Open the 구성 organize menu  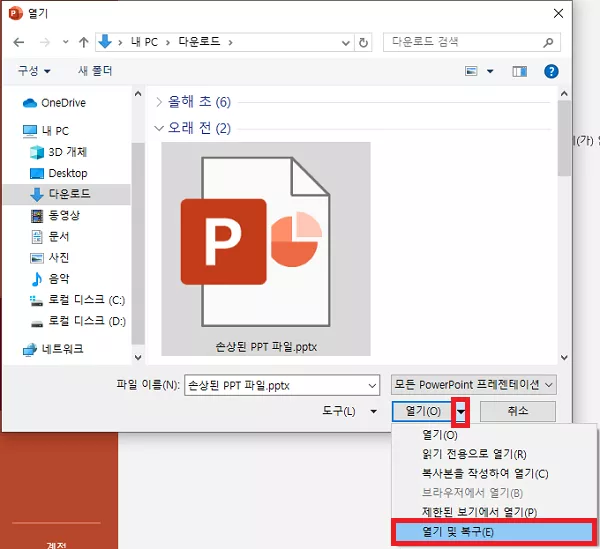[34, 71]
